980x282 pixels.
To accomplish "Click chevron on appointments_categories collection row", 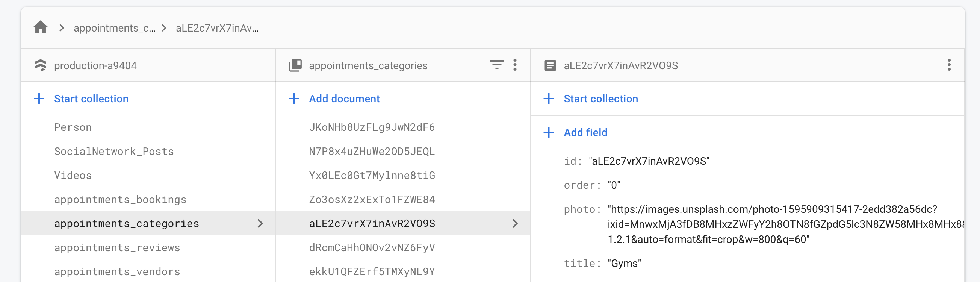I will (260, 223).
